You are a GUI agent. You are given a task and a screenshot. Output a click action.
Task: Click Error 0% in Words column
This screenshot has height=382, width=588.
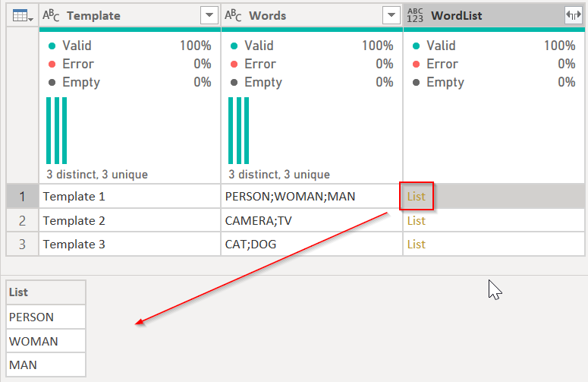(312, 64)
